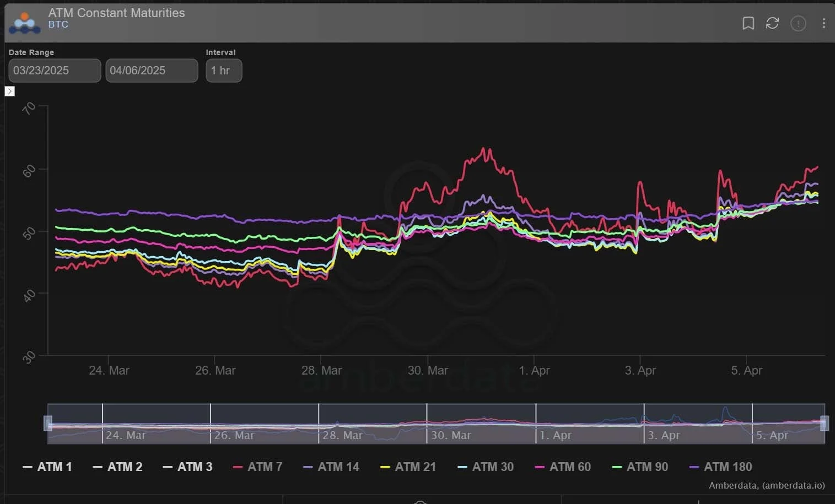Hide the ATM 60 series

point(562,467)
